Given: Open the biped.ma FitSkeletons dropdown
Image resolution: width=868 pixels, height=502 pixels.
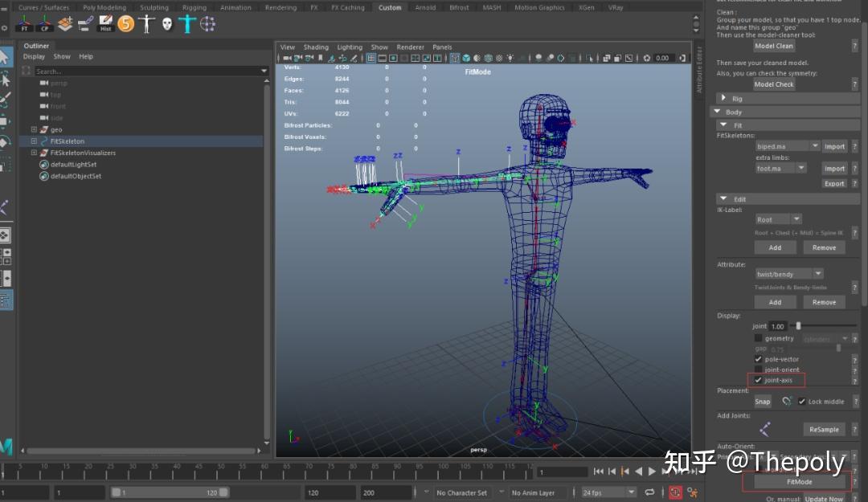Looking at the screenshot, I should (x=815, y=146).
